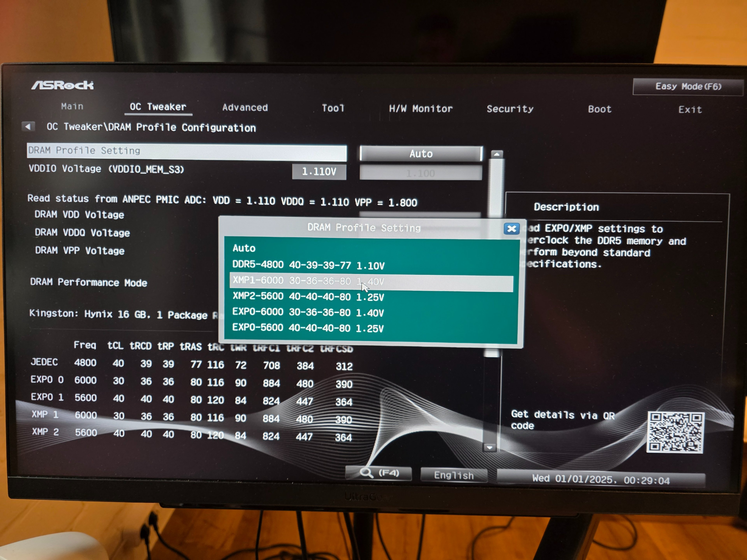Select XMP1-6000 30-36-36-80 1.40V profile

point(308,281)
